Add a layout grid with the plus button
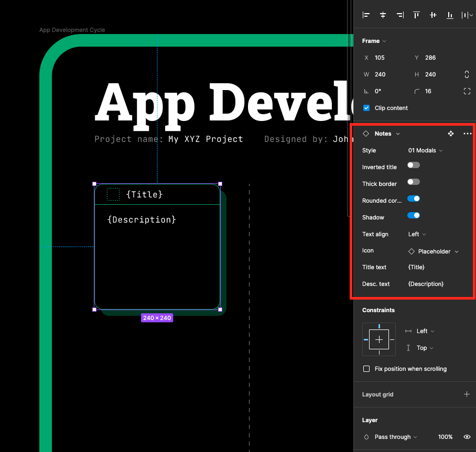Image resolution: width=476 pixels, height=452 pixels. 467,394
